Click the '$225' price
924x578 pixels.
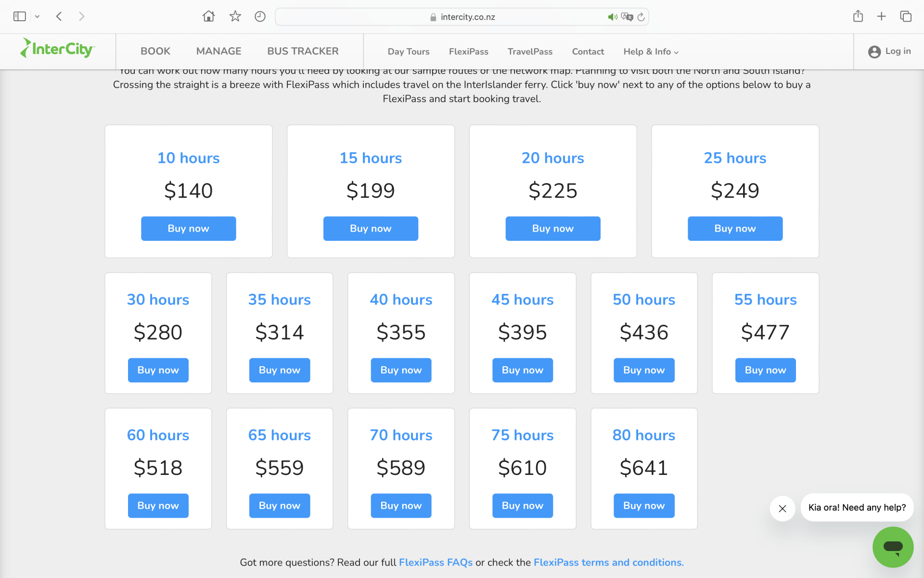coord(553,191)
